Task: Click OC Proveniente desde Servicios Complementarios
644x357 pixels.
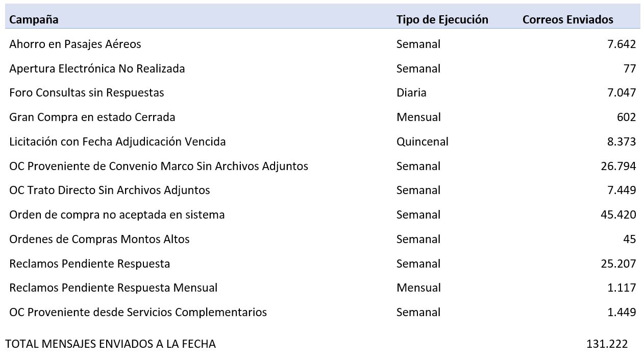Action: 138,312
